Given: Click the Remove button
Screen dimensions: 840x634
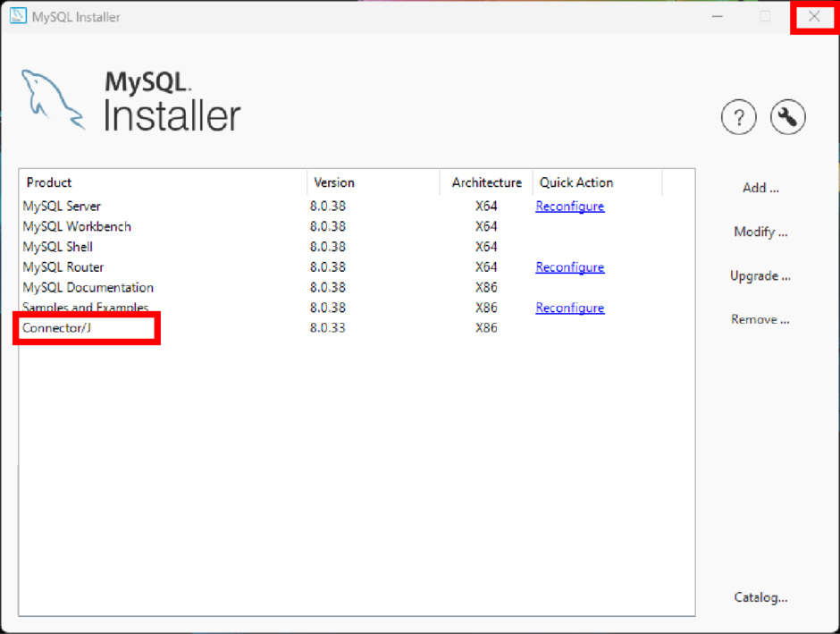Looking at the screenshot, I should (x=760, y=319).
